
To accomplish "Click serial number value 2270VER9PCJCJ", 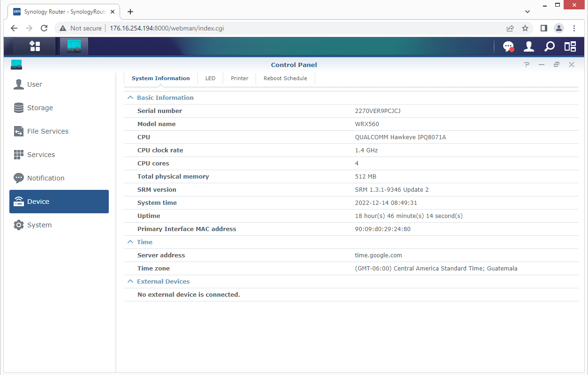I will click(378, 111).
